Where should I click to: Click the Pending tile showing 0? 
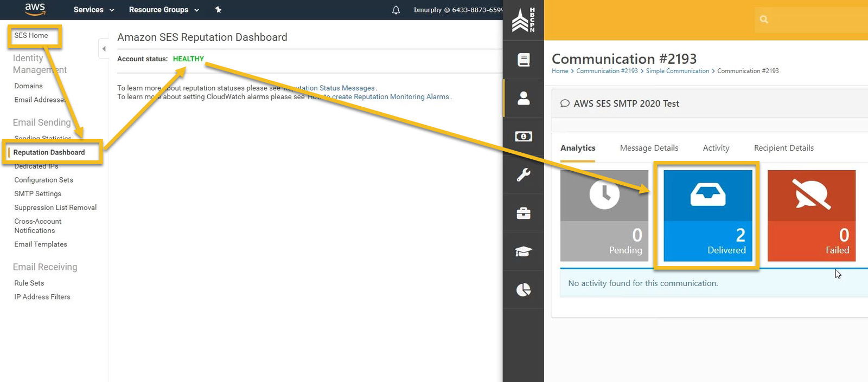pos(604,216)
